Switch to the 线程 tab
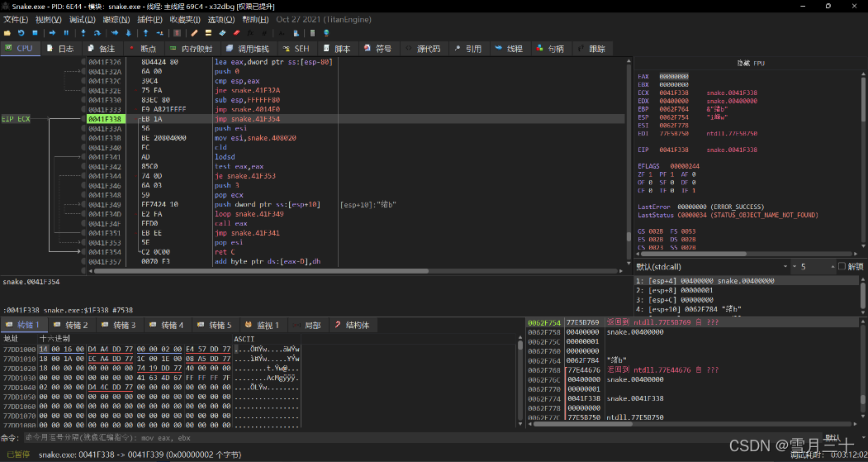868x462 pixels. coord(510,49)
